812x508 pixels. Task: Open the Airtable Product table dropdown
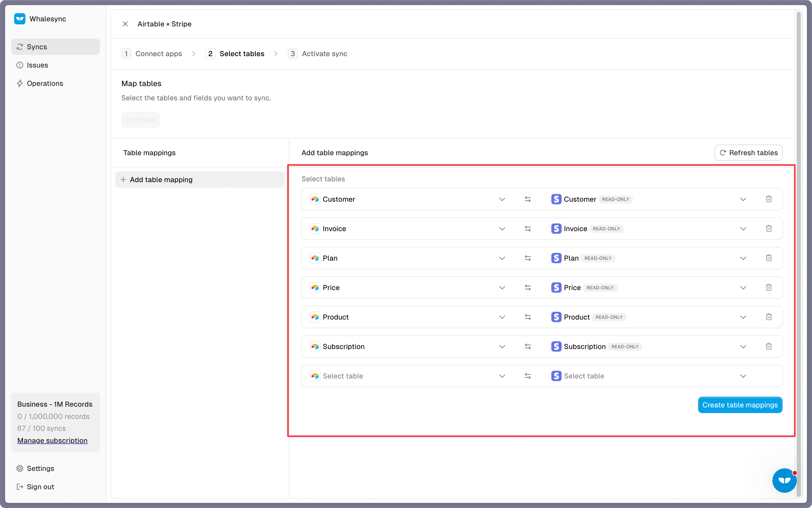tap(502, 317)
